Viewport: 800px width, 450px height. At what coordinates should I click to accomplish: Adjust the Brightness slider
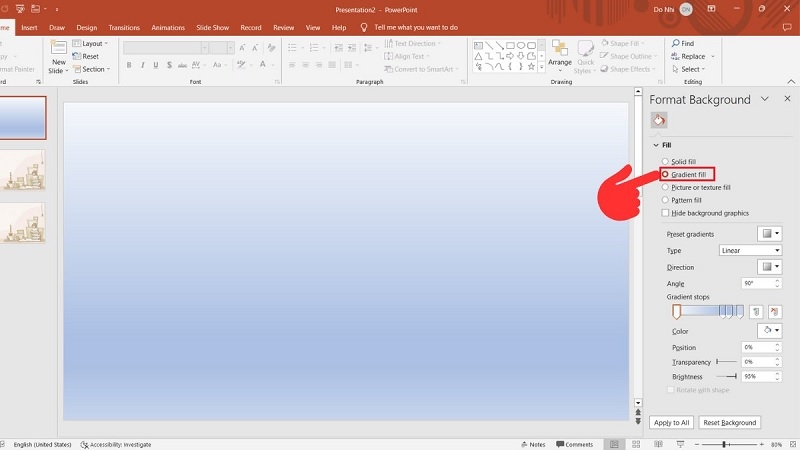tap(726, 377)
